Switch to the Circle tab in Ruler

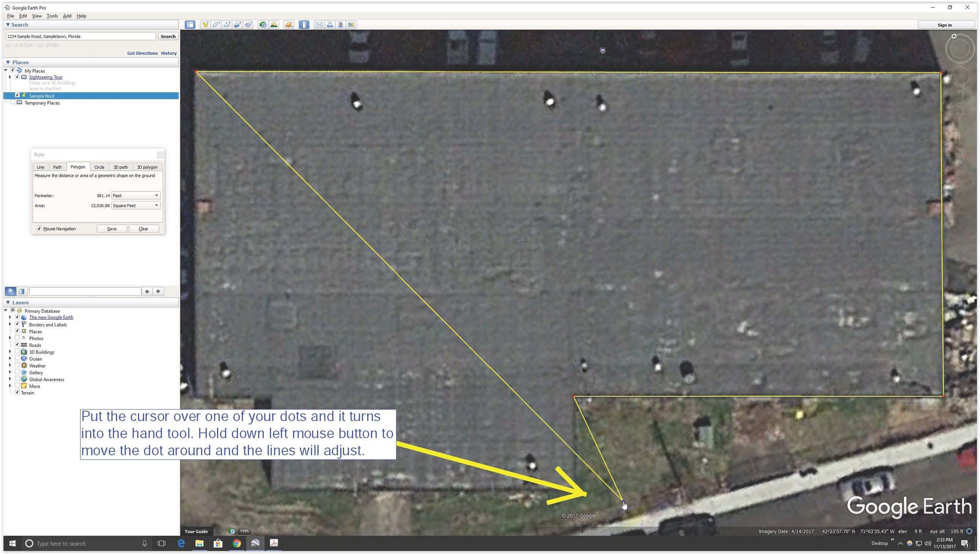tap(99, 167)
